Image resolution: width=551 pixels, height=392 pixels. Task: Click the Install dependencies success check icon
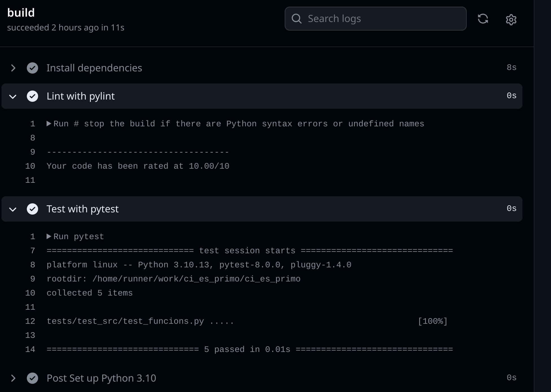(32, 68)
